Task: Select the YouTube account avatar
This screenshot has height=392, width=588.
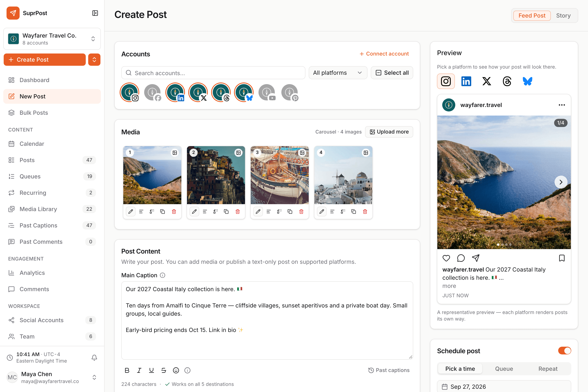Action: [267, 92]
